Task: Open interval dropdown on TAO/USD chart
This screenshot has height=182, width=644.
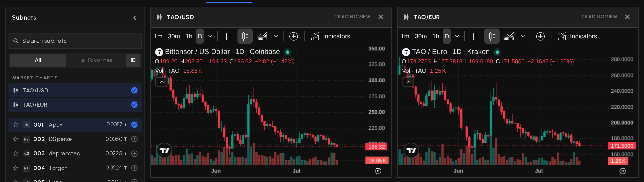Action: (210, 36)
